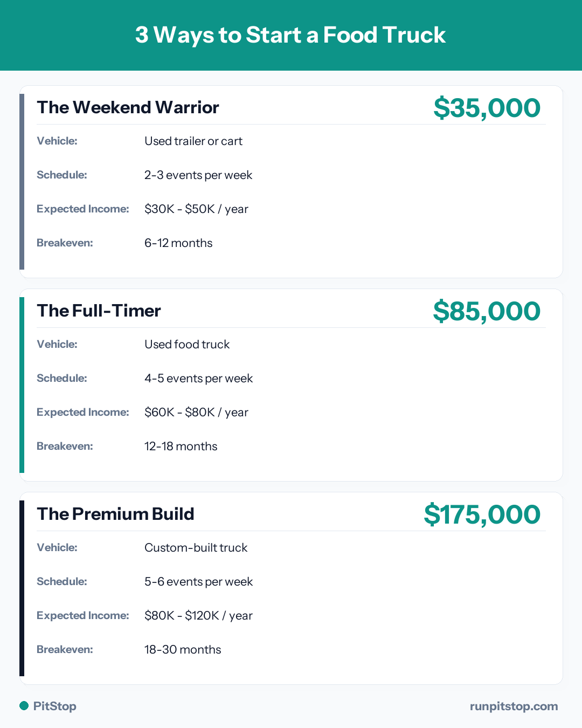
Task: Select the "$60K - $80K / year" income
Action: [x=196, y=413]
